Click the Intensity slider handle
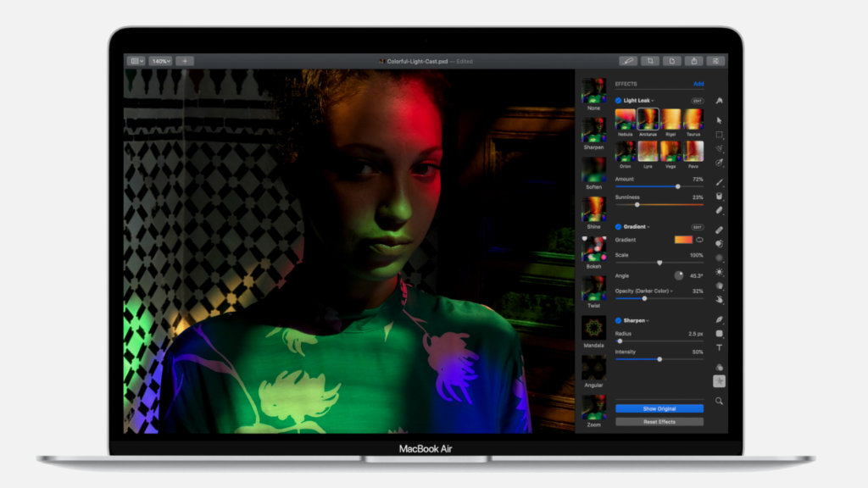868x488 pixels. click(659, 359)
